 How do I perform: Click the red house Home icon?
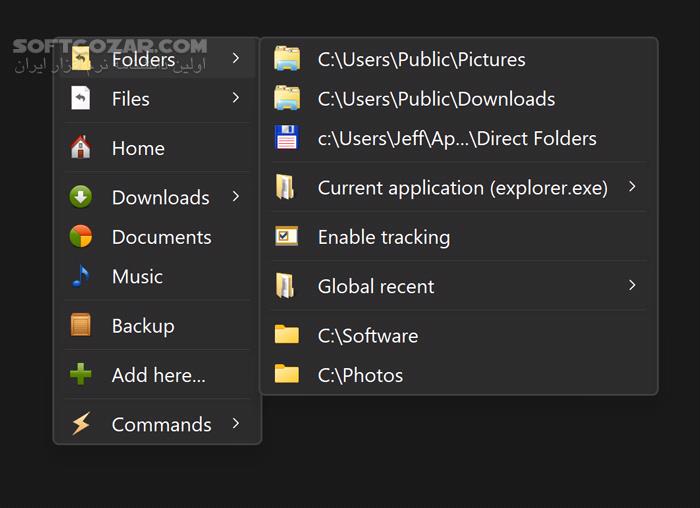[x=81, y=147]
